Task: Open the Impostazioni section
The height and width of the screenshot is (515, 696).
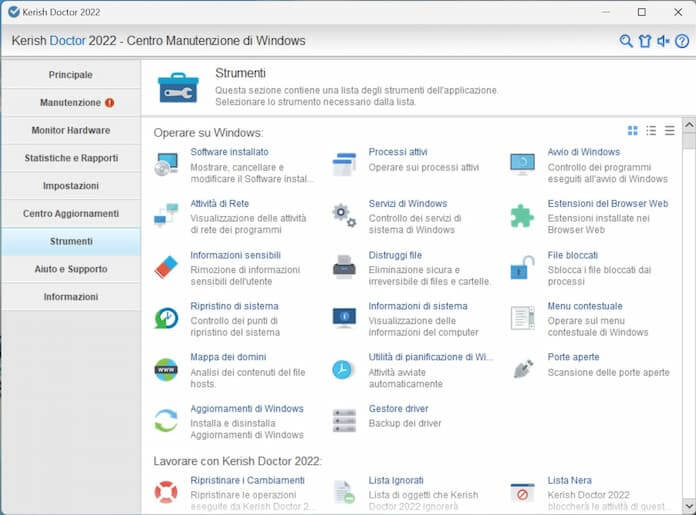Action: point(71,186)
